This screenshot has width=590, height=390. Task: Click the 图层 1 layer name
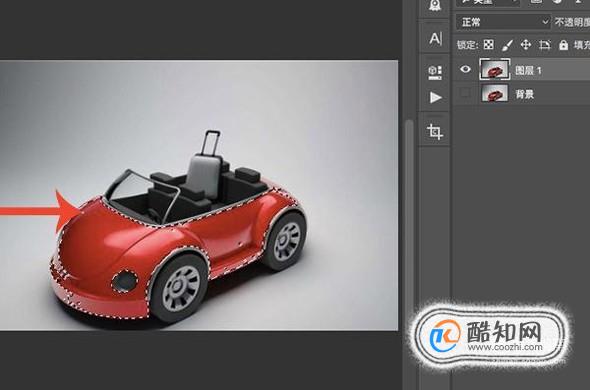(x=528, y=70)
